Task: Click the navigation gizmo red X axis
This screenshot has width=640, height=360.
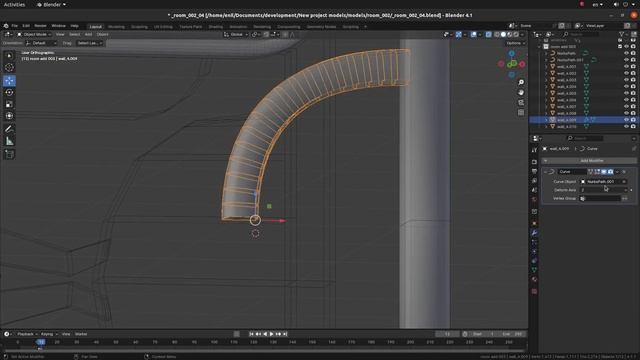Action: pos(522,64)
